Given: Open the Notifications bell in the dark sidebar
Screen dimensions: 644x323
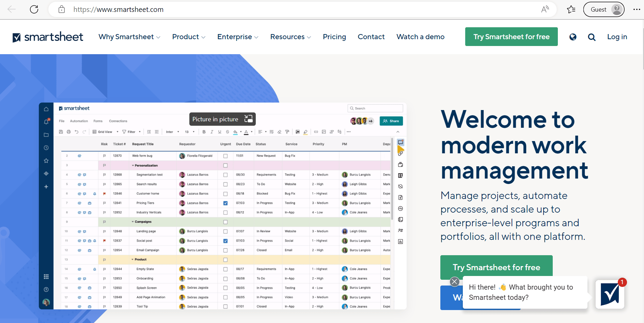Looking at the screenshot, I should [x=46, y=122].
